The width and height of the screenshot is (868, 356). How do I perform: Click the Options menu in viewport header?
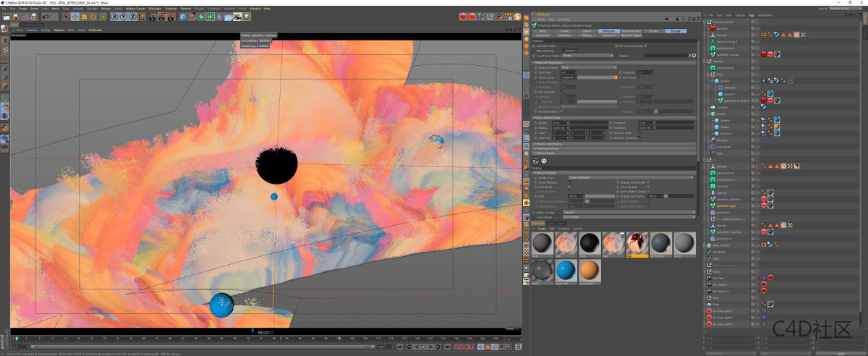[x=59, y=30]
